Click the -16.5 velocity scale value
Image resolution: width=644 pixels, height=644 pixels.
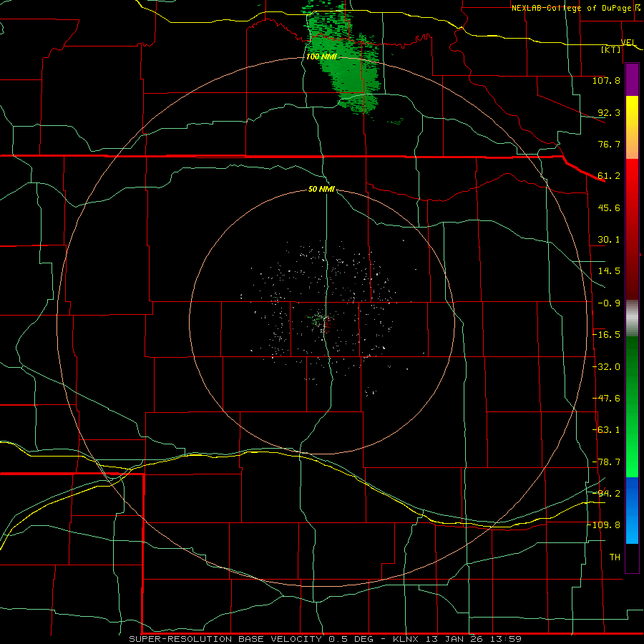pos(607,335)
